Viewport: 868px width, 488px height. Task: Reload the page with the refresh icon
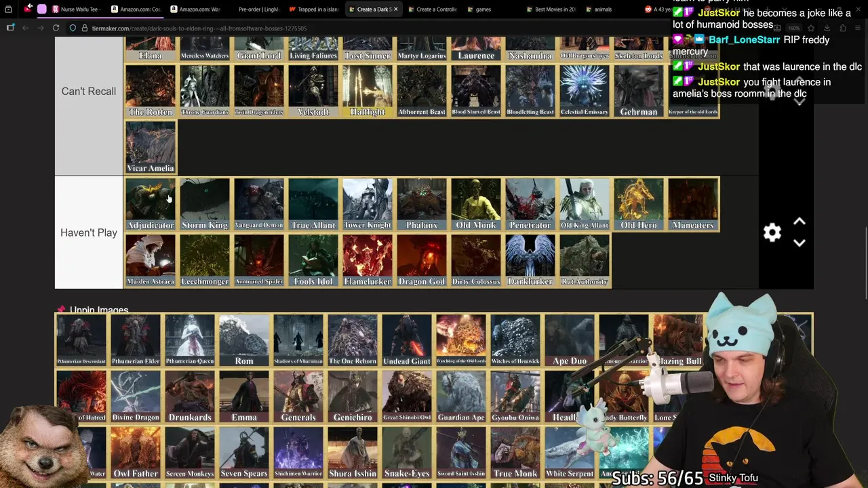[x=56, y=28]
